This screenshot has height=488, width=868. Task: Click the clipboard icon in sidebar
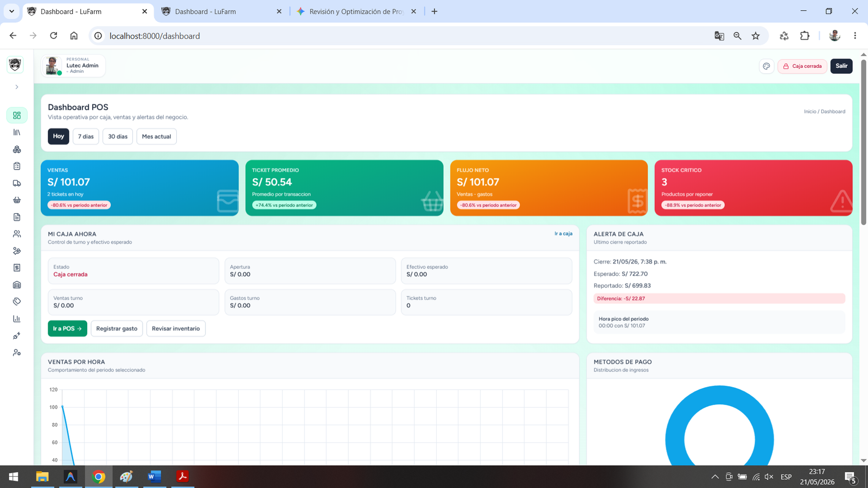[x=17, y=166]
